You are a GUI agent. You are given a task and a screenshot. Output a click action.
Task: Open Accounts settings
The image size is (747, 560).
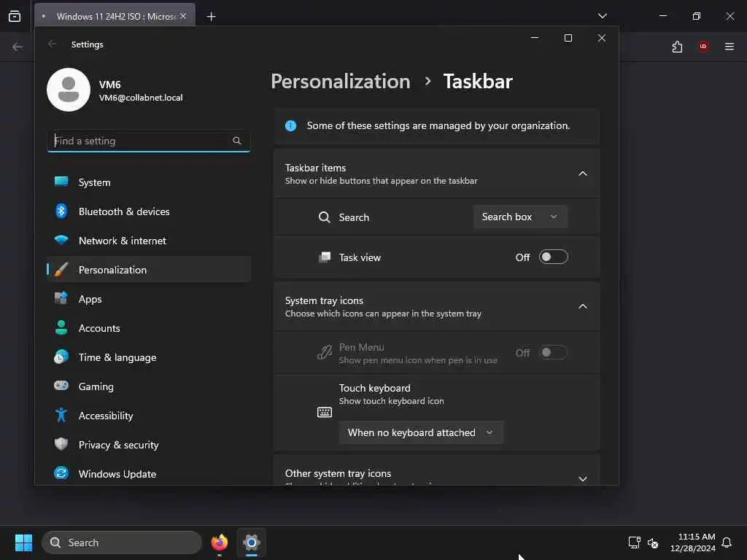point(149,328)
